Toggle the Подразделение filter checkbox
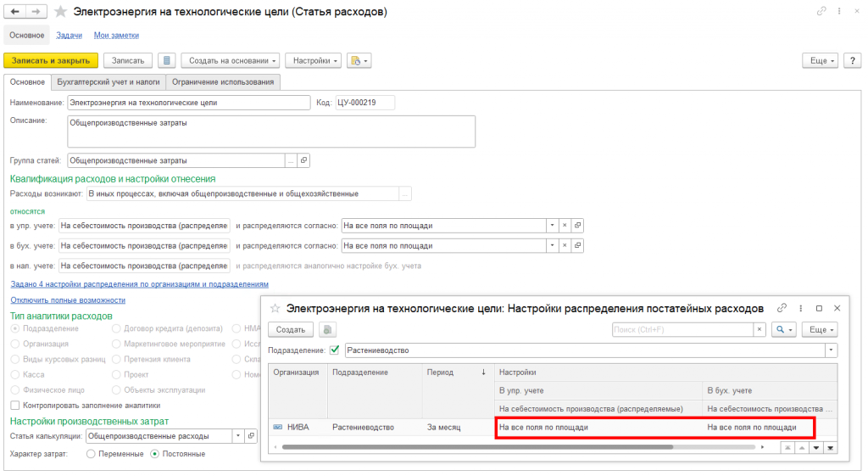This screenshot has height=476, width=868. point(334,350)
